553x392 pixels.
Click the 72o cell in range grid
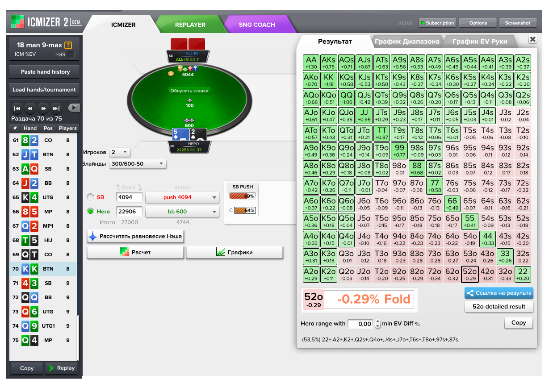pyautogui.click(x=435, y=275)
